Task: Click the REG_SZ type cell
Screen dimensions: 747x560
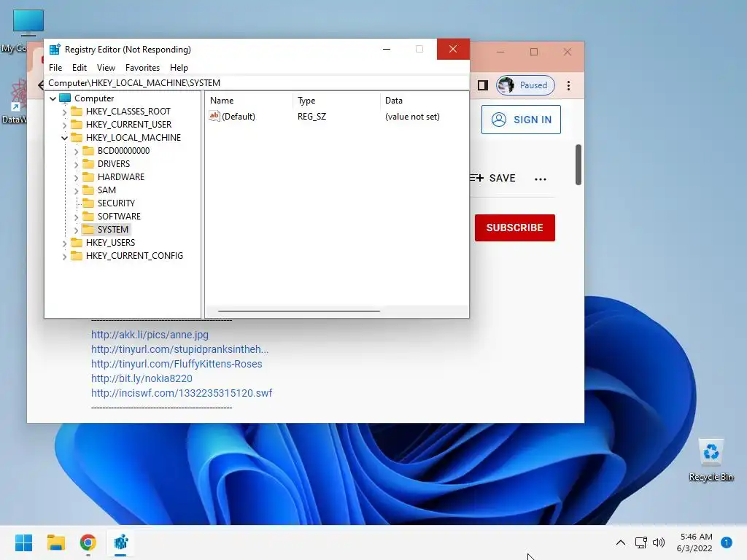Action: tap(311, 116)
